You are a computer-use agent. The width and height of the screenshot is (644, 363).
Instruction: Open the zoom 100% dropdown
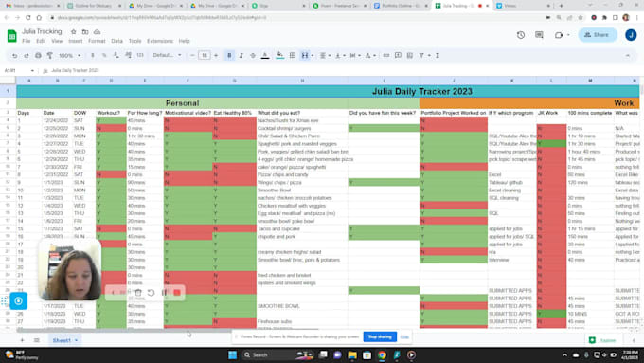tap(69, 56)
